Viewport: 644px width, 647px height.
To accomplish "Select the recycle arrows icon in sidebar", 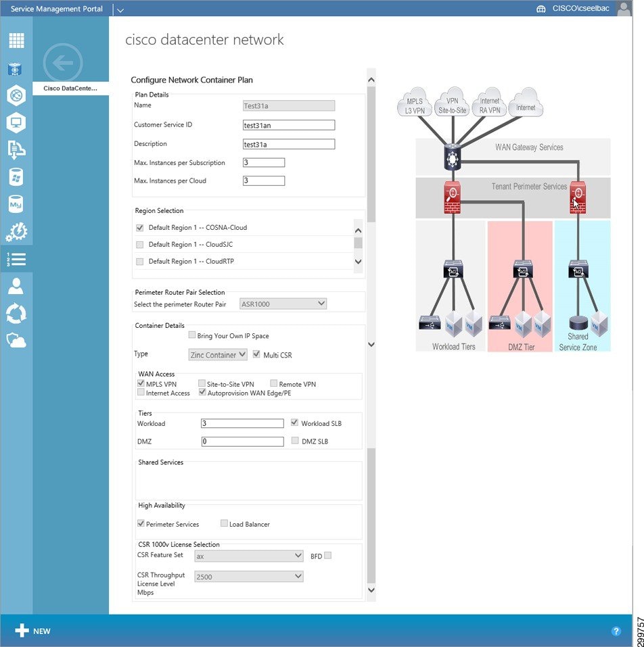I will (16, 312).
